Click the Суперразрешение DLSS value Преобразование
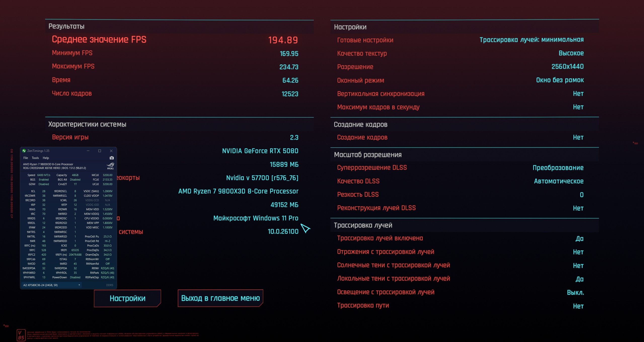 (558, 168)
